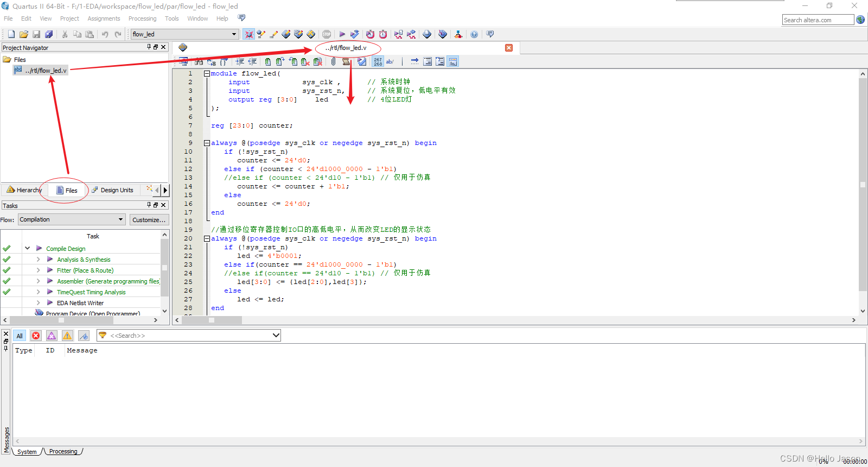Click the paperclip icon in the editor toolbar
Viewport: 868px width, 467px height.
tap(333, 62)
